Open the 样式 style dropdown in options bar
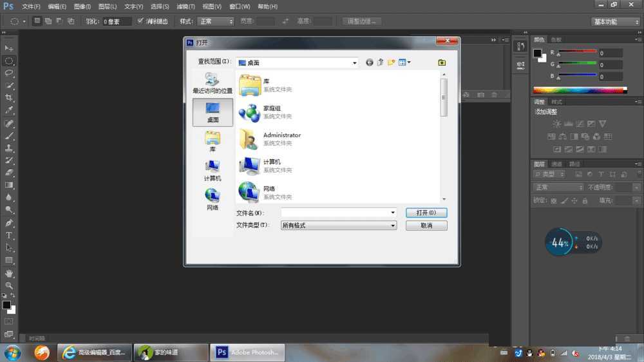Viewport: 644px width, 362px height. (x=215, y=21)
